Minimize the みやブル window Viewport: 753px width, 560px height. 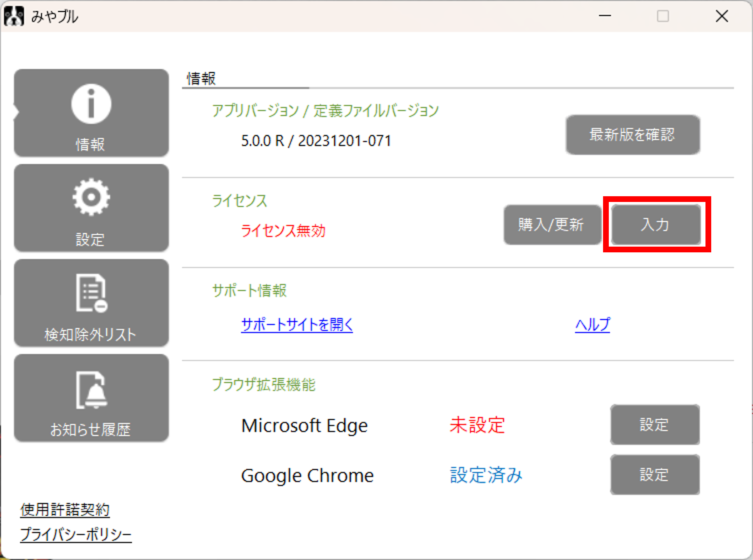pyautogui.click(x=605, y=16)
